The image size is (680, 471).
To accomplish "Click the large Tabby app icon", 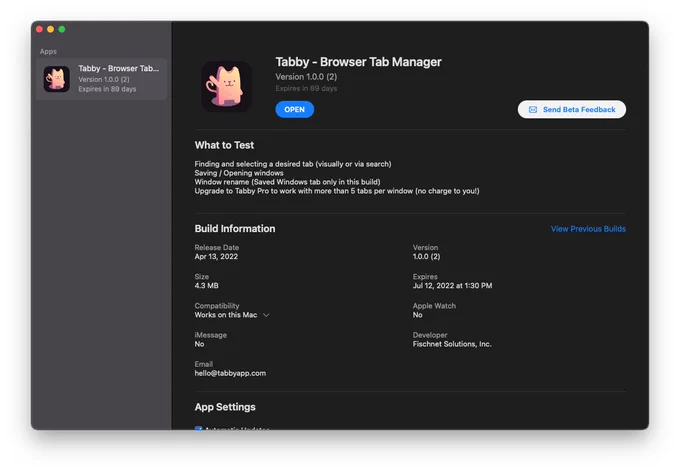I will point(227,86).
